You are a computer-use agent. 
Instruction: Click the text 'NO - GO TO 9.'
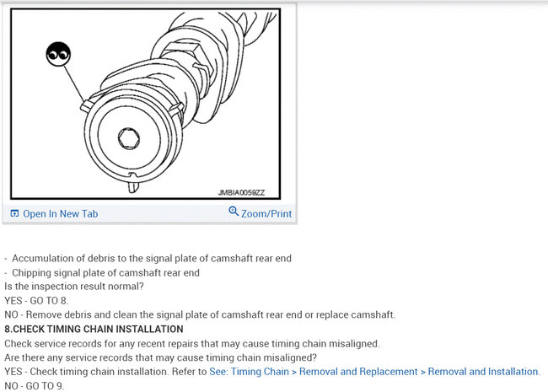click(x=35, y=386)
